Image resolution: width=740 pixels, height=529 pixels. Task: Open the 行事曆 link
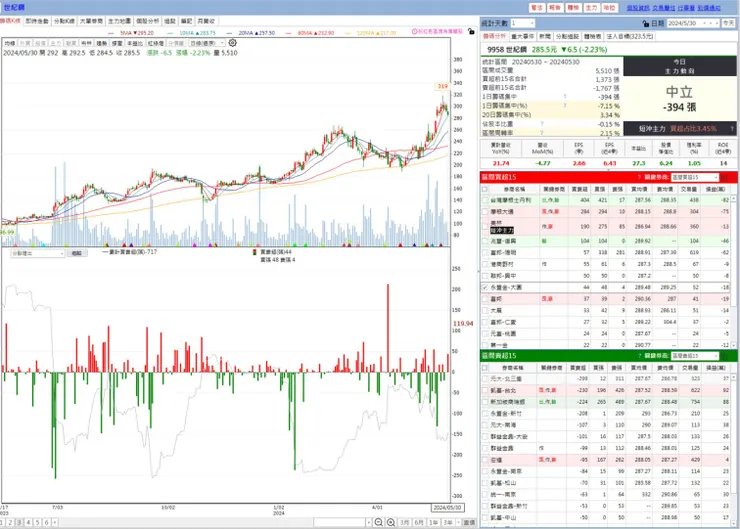(686, 8)
